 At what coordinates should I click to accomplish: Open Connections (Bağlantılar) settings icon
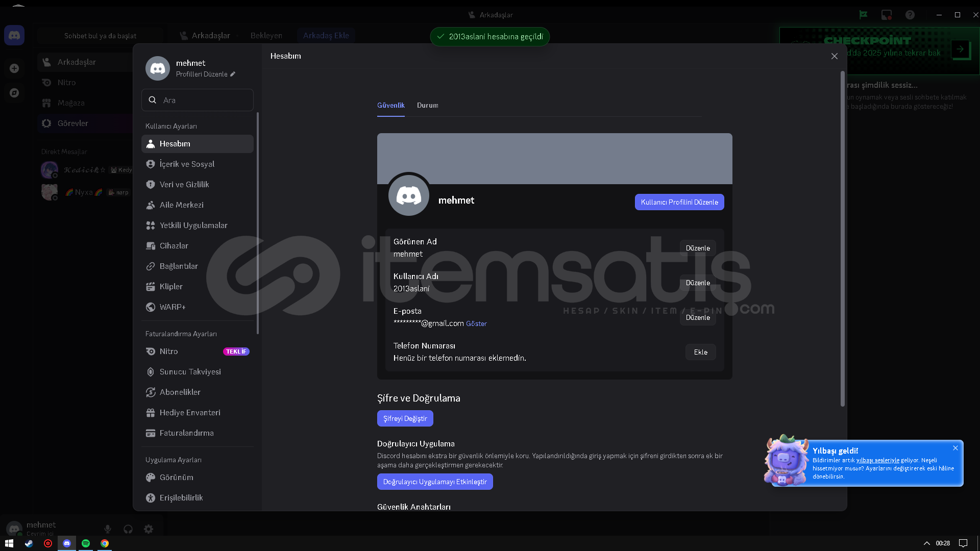pyautogui.click(x=151, y=266)
